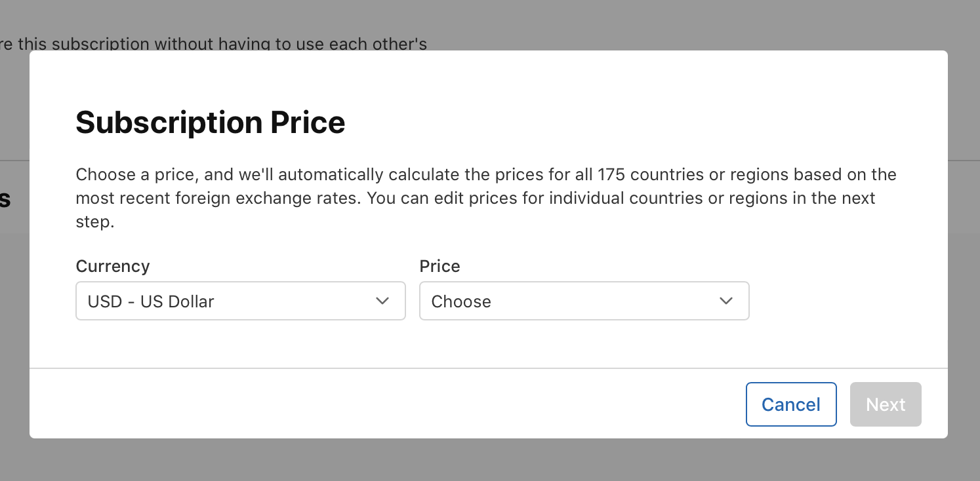Select the Price field label

pyautogui.click(x=439, y=266)
